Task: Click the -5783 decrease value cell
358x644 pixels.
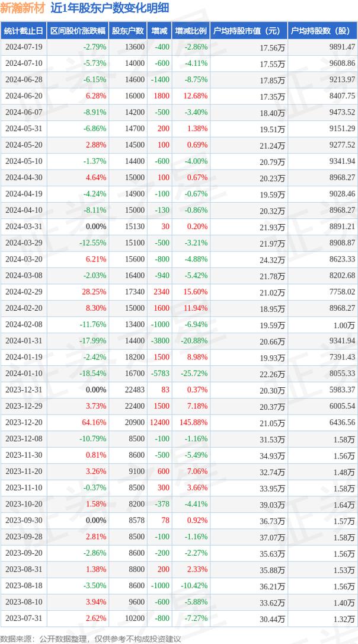Action: click(160, 374)
